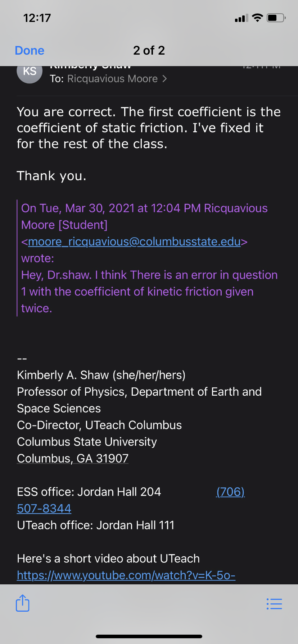Tap the 12:17 clock in status bar

37,18
